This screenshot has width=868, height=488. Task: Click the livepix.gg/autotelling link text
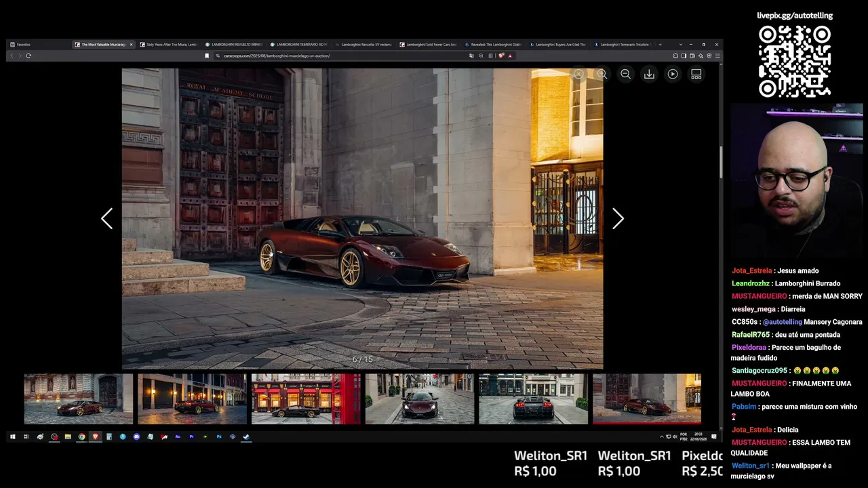(795, 16)
